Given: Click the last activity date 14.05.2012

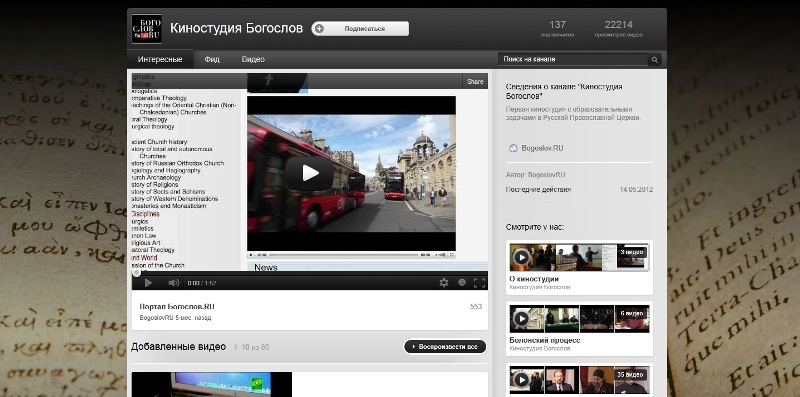Looking at the screenshot, I should click(636, 189).
